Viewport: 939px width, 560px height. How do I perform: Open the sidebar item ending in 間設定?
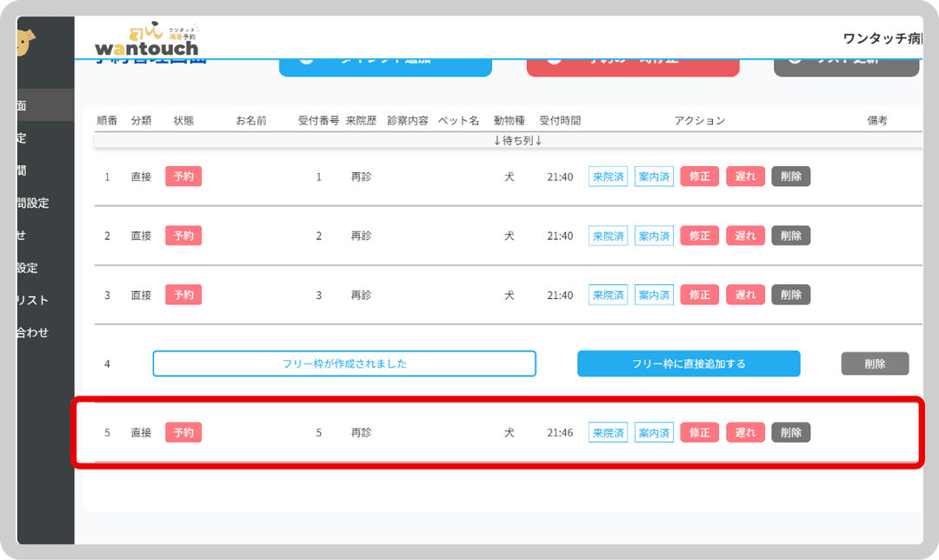point(32,203)
